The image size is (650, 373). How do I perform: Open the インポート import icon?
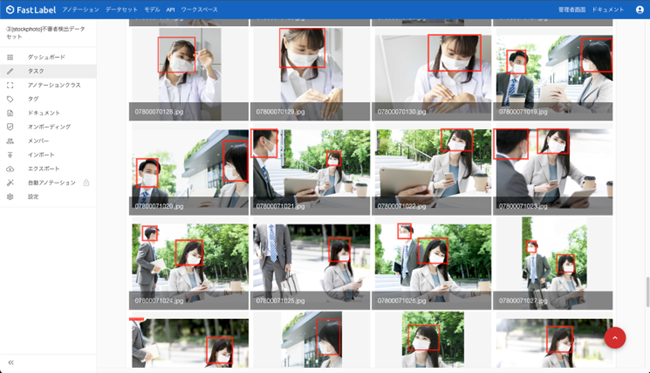[10, 155]
